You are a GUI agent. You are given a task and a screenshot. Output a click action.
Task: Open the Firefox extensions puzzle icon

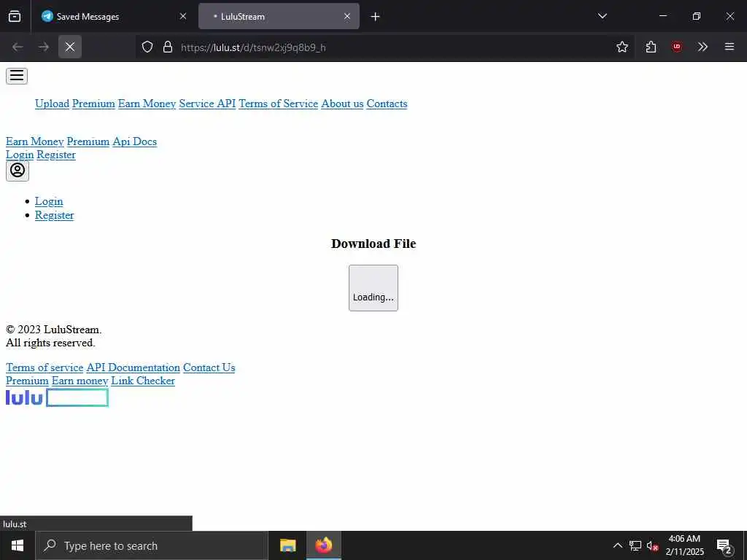pos(651,47)
